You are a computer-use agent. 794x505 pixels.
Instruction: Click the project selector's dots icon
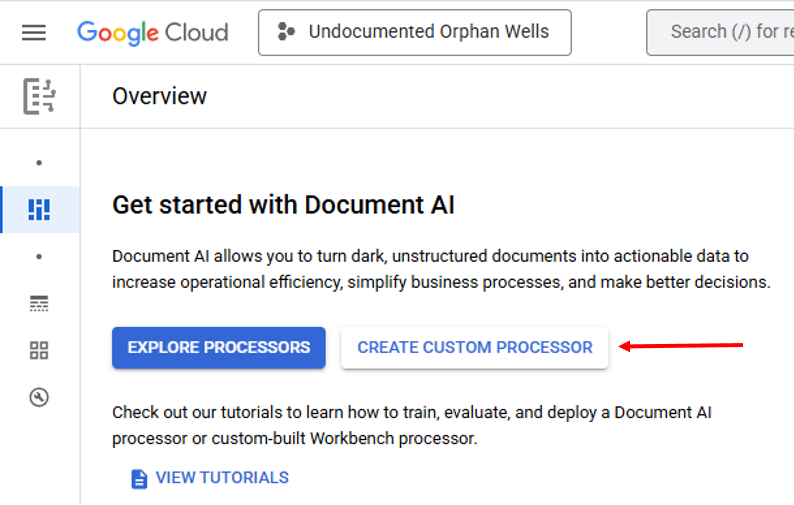(287, 32)
